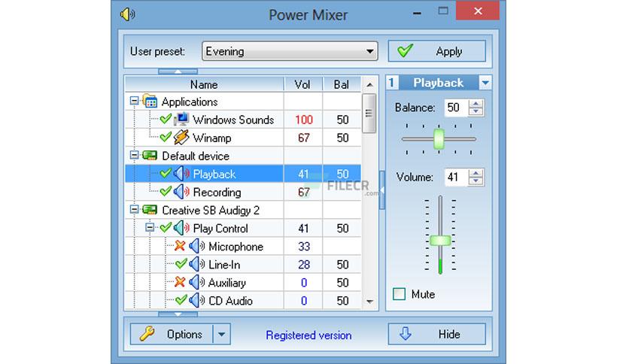Decrease Balance with stepper down arrow
Viewport: 629px width, 364px height.
(476, 111)
